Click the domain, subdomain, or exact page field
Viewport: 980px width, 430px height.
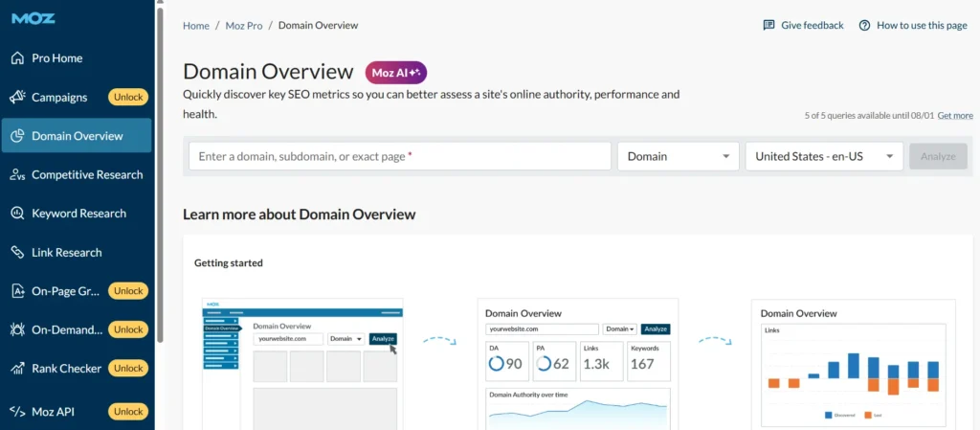tap(400, 156)
